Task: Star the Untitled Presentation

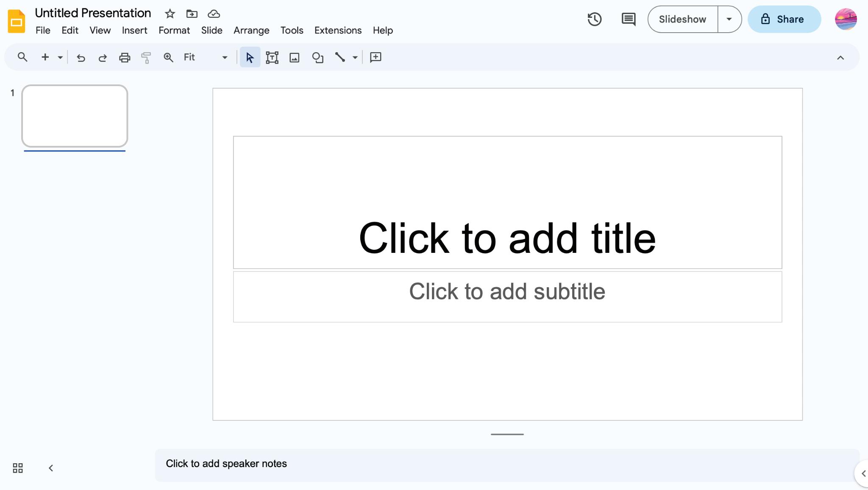Action: pyautogui.click(x=170, y=14)
